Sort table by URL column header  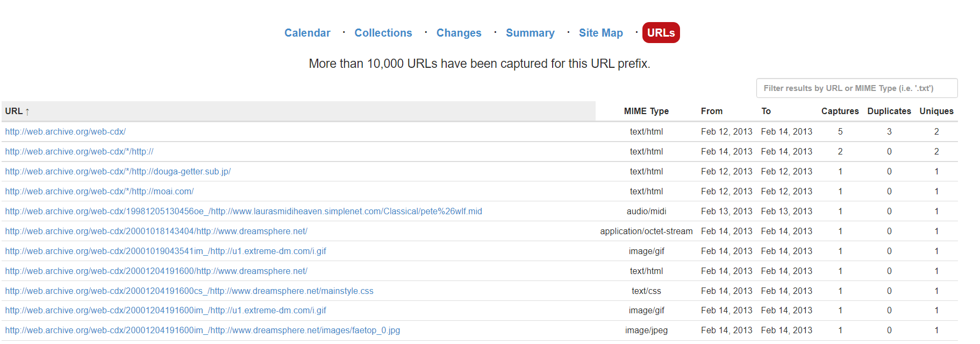14,111
